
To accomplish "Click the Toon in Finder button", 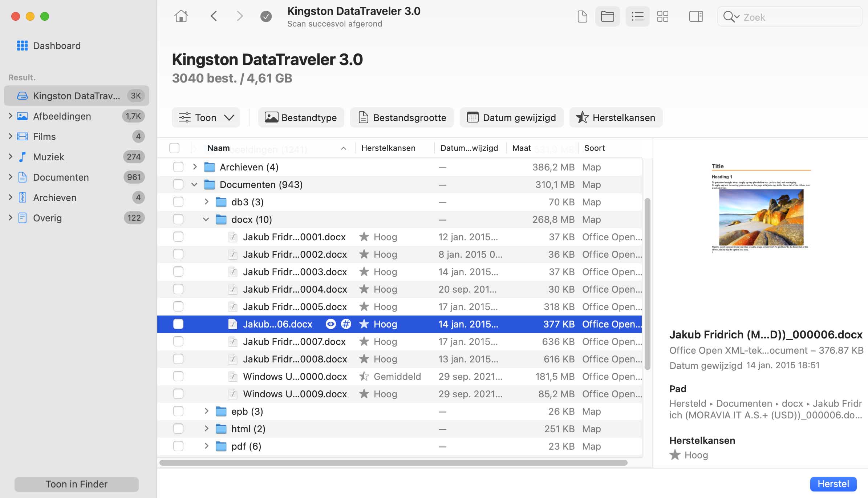I will pyautogui.click(x=77, y=484).
